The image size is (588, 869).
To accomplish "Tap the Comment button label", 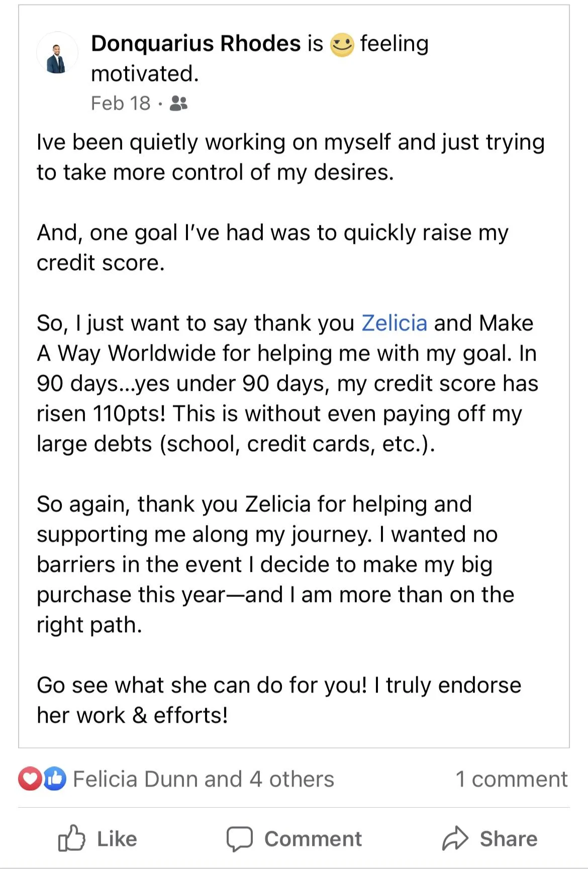I will [x=313, y=839].
